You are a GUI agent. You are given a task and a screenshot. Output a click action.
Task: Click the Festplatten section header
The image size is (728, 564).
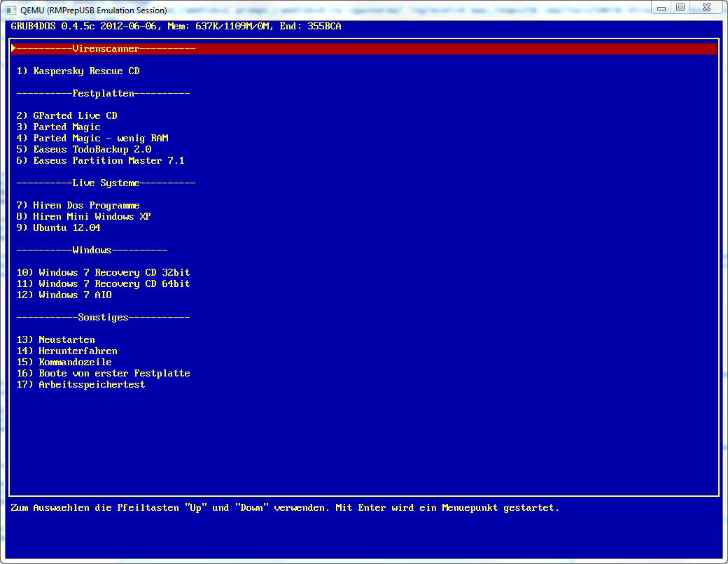pos(103,93)
